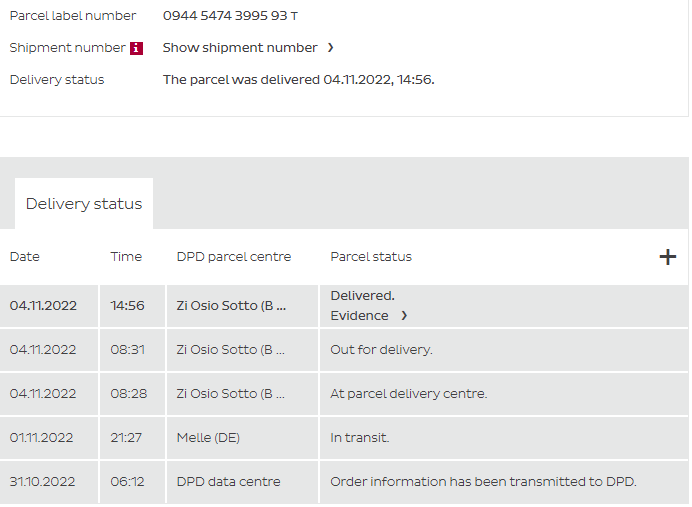The width and height of the screenshot is (692, 507).
Task: Open the Evidence link for delivery
Action: tap(360, 316)
